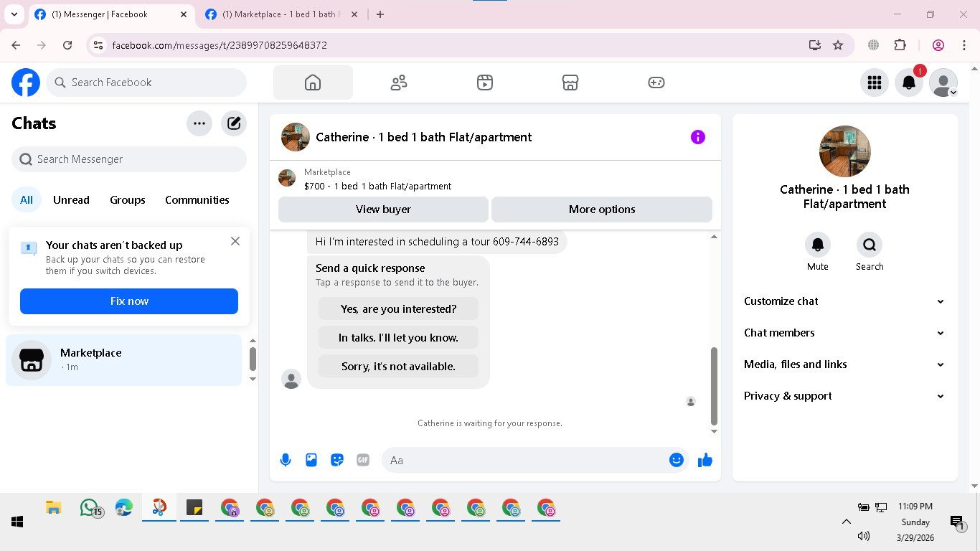Open the Windows notification center
Image resolution: width=980 pixels, height=551 pixels.
(957, 522)
